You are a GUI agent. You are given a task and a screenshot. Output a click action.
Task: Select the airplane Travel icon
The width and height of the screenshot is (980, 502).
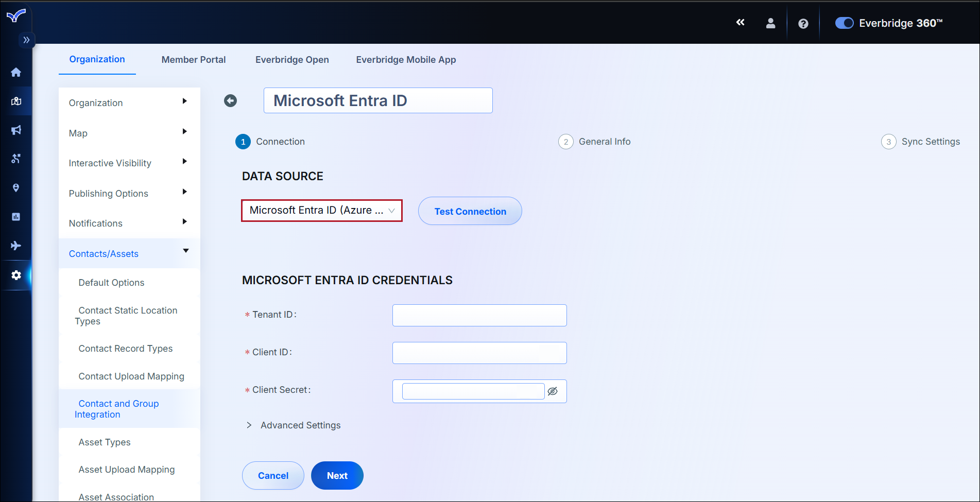click(x=16, y=246)
